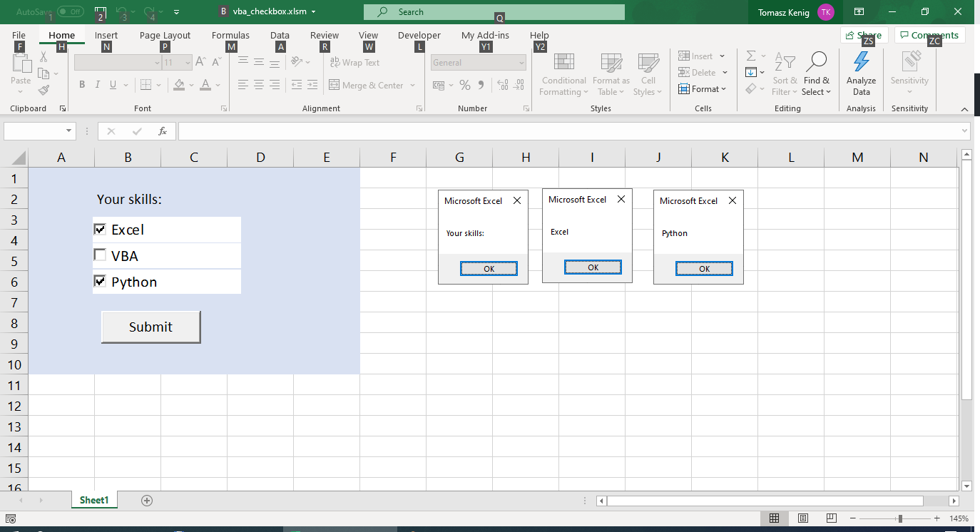The width and height of the screenshot is (980, 532).
Task: Apply Bold formatting
Action: click(81, 84)
